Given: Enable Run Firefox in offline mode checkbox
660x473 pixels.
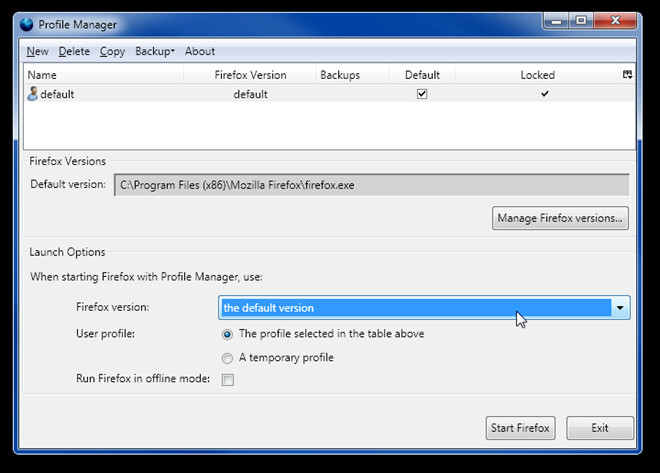Looking at the screenshot, I should pyautogui.click(x=228, y=380).
